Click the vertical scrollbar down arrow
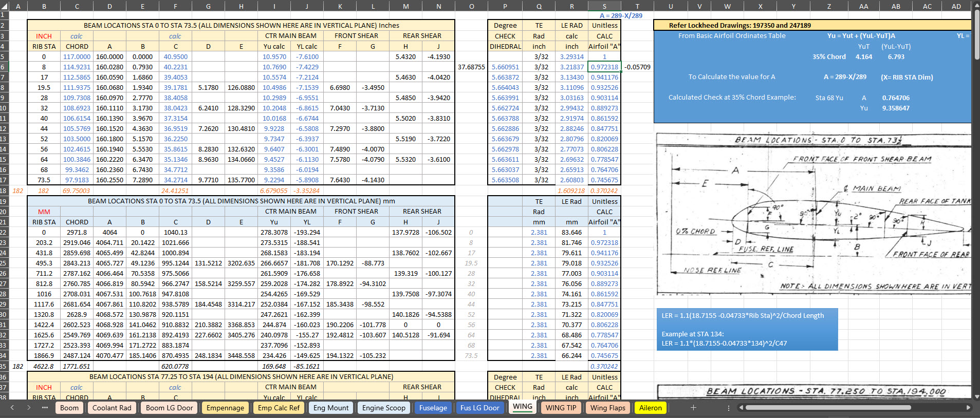 [x=976, y=396]
